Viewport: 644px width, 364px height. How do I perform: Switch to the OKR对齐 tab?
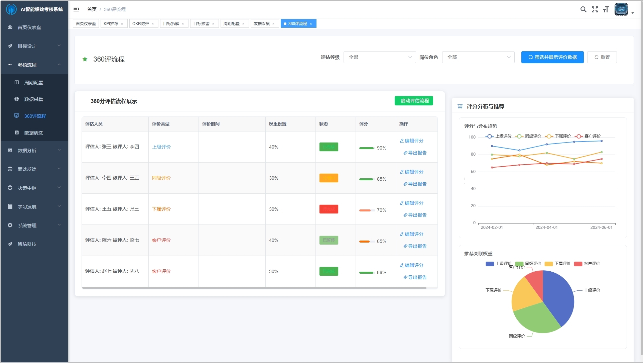pyautogui.click(x=141, y=24)
